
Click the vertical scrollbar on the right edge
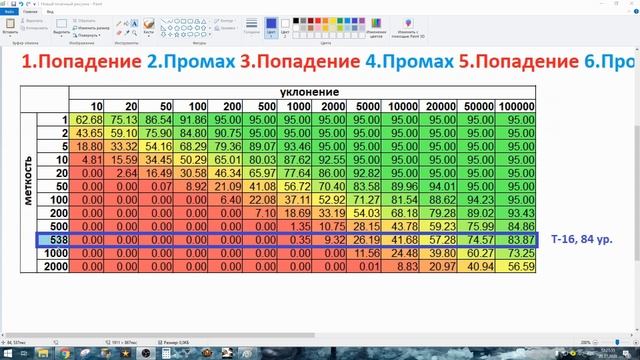[x=637, y=193]
